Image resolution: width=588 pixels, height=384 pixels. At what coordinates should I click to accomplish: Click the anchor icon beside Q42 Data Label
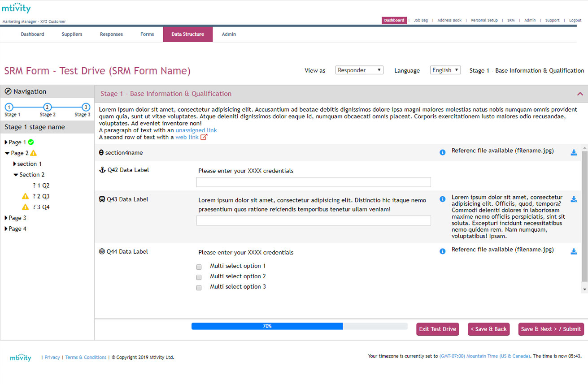(102, 170)
